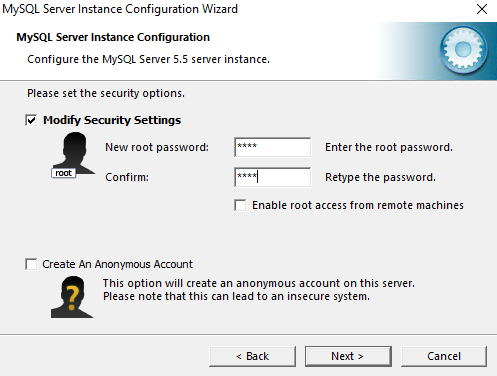This screenshot has width=497, height=376.
Task: Click the anonymous user question mark icon
Action: point(72,297)
